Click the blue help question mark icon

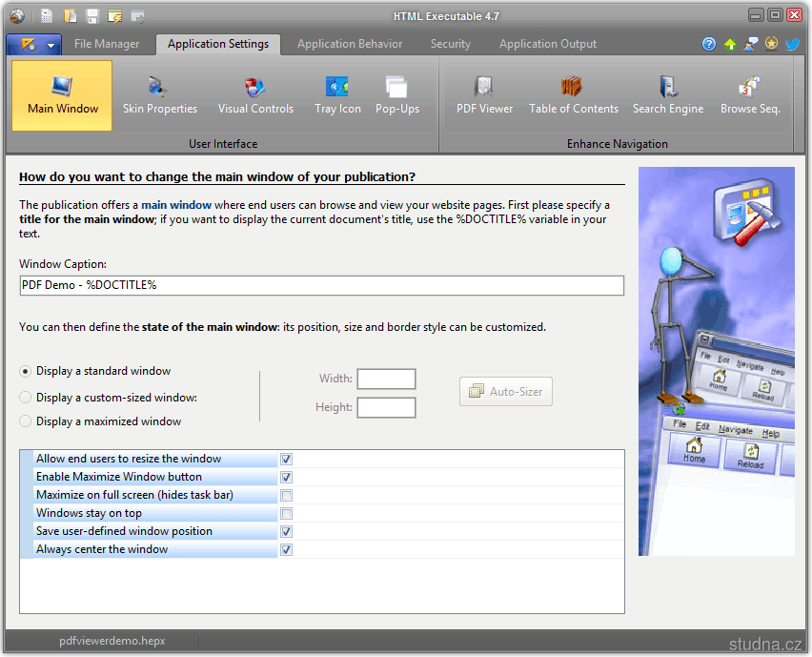click(x=709, y=44)
